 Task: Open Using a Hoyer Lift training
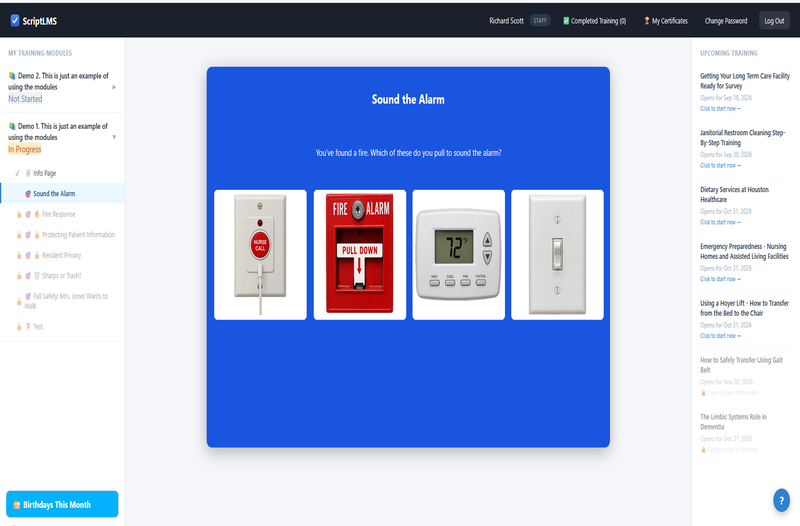click(744, 308)
